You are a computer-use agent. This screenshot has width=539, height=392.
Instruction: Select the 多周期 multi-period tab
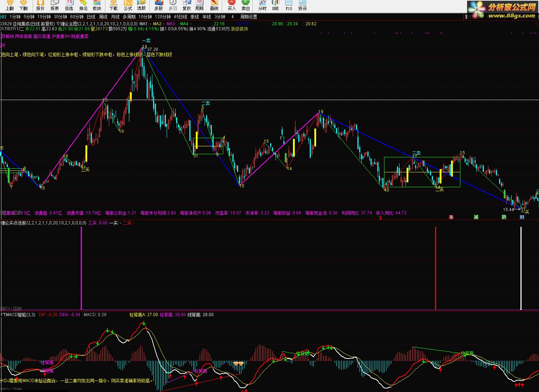click(x=129, y=17)
